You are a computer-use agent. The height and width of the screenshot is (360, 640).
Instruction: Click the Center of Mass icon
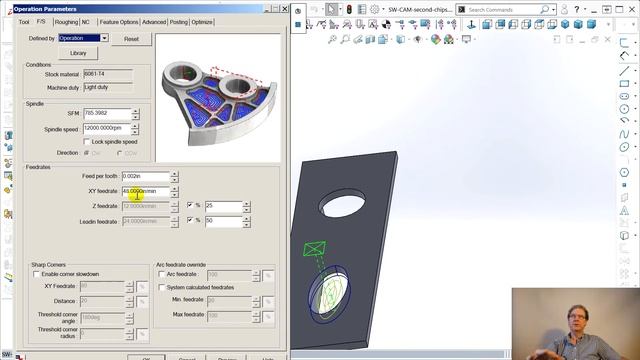click(x=386, y=24)
